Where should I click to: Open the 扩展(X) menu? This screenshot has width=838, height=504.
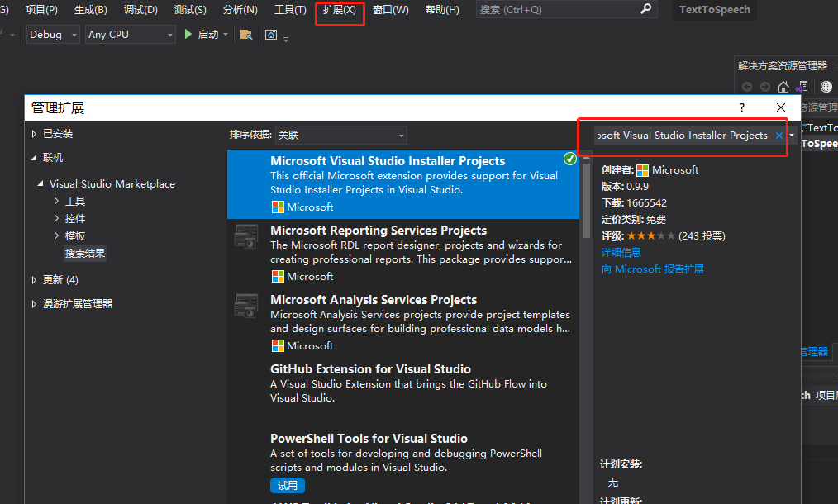click(340, 10)
